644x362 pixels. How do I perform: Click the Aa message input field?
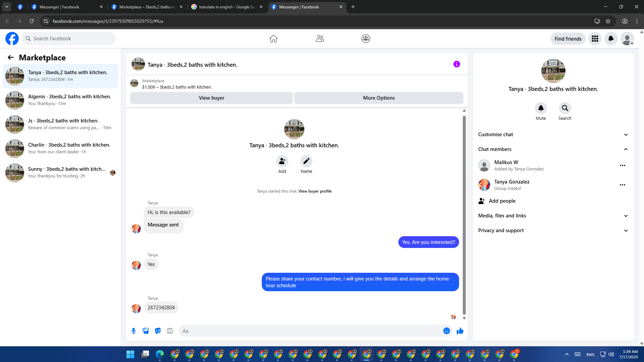coord(312,331)
